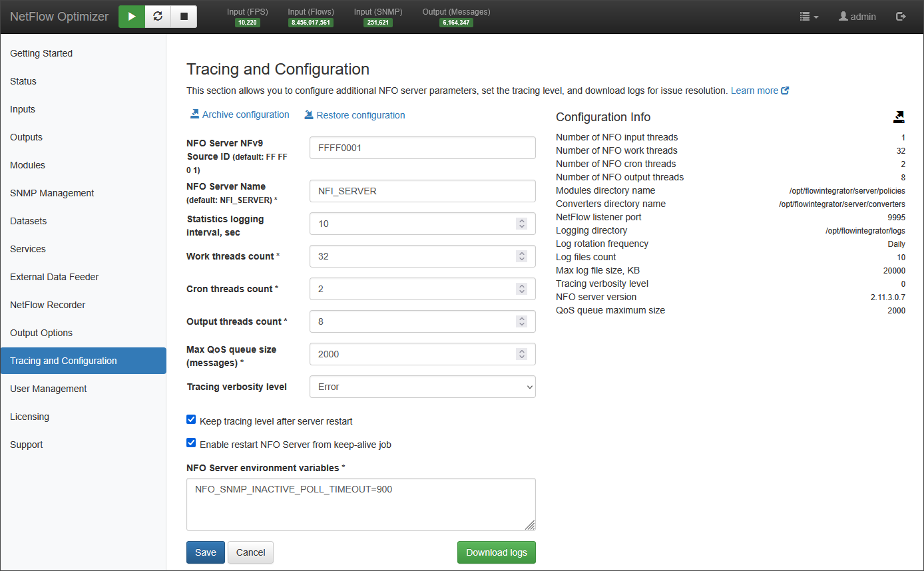Click the Restart server refresh icon
Viewport: 924px width, 571px height.
tap(158, 17)
